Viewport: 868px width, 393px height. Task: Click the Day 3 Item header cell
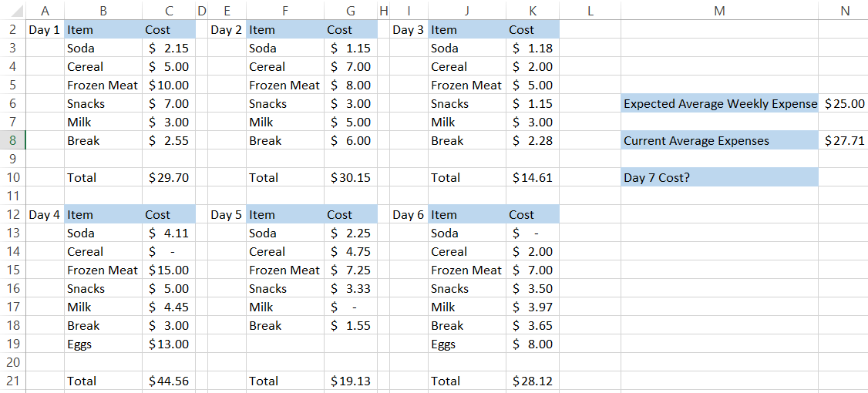tap(466, 30)
